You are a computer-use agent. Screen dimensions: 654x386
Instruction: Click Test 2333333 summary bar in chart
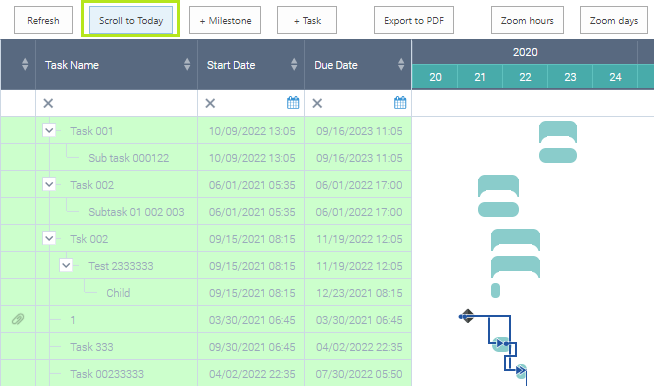click(515, 267)
